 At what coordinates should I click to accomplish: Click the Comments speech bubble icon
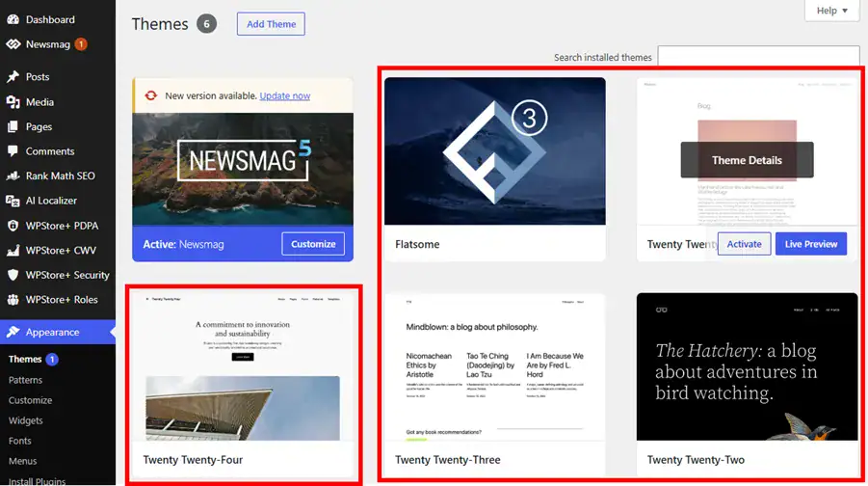[x=13, y=151]
